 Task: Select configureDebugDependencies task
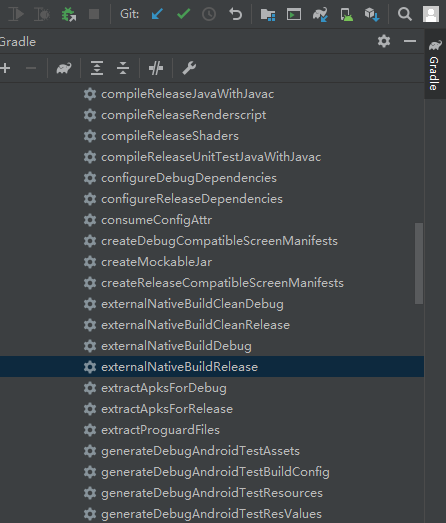click(189, 178)
